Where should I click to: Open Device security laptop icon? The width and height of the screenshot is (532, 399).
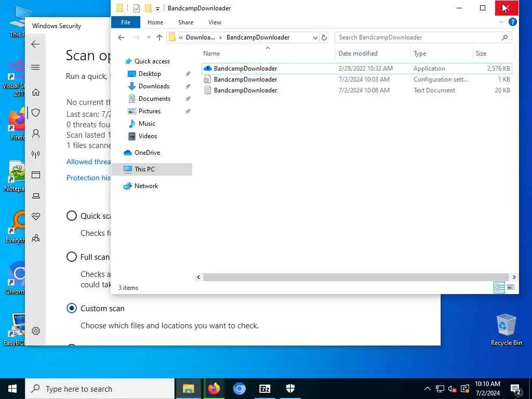pyautogui.click(x=36, y=196)
